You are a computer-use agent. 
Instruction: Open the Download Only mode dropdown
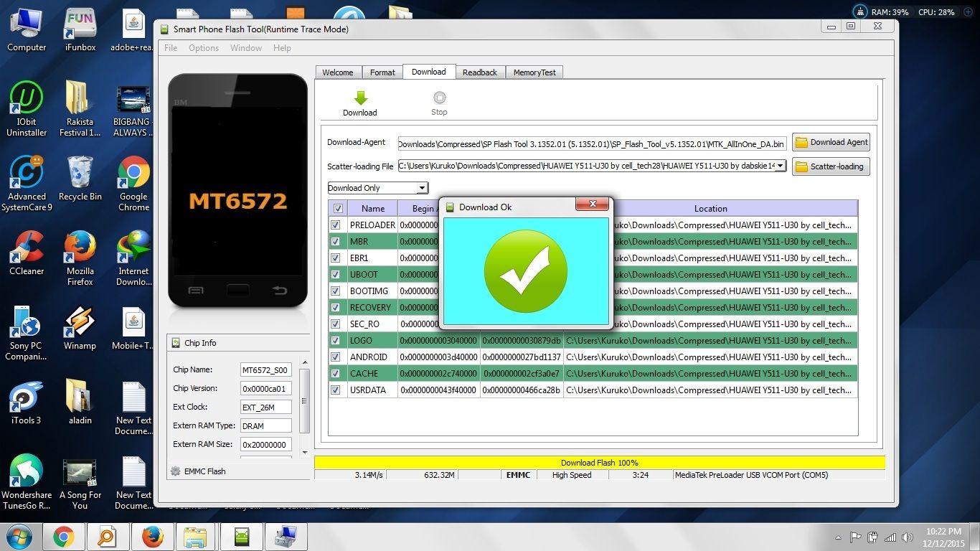(x=422, y=188)
